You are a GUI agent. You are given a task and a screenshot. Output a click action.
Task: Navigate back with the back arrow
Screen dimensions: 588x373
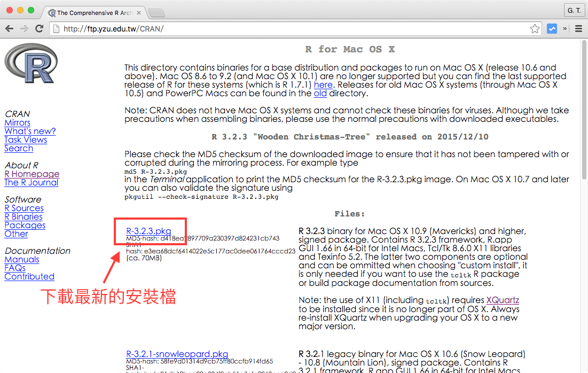10,29
